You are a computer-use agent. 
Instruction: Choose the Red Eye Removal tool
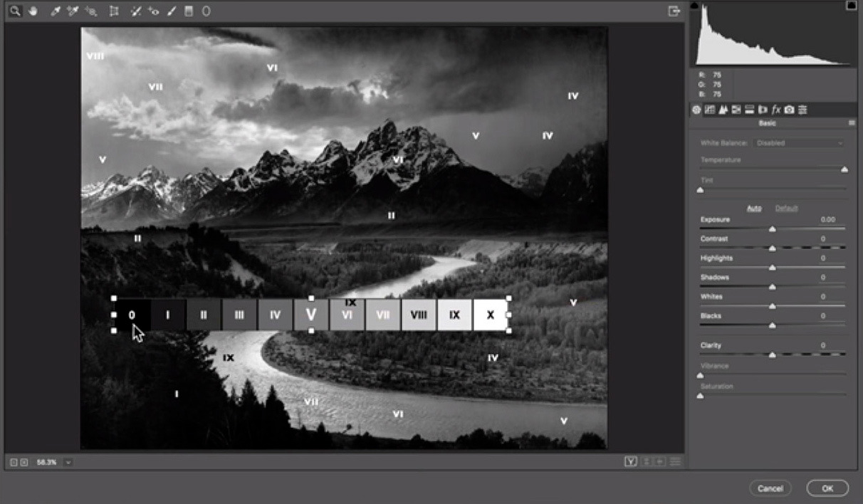tap(154, 11)
